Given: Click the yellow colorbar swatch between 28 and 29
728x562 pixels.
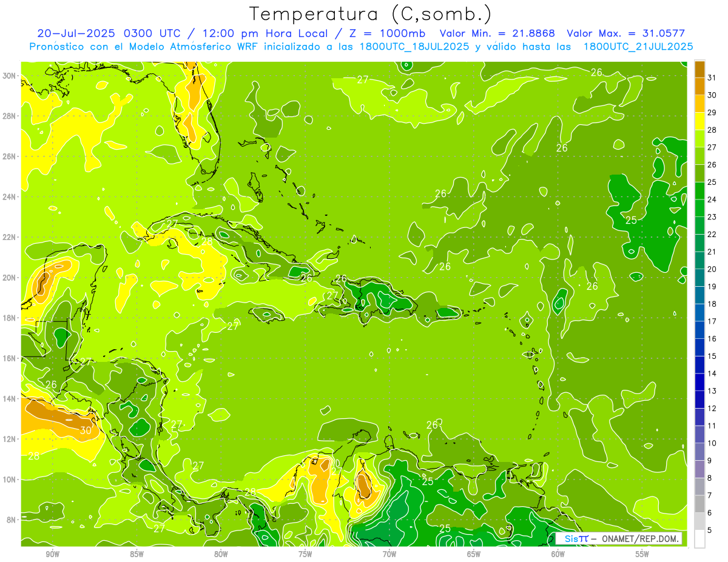Looking at the screenshot, I should 699,121.
